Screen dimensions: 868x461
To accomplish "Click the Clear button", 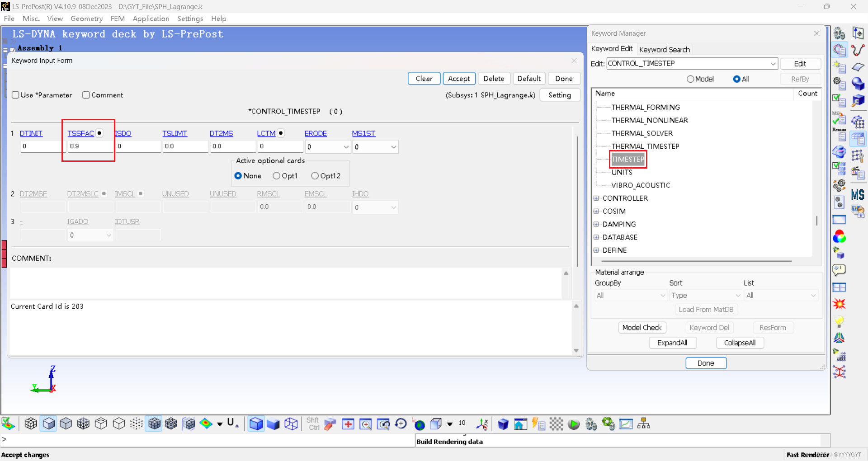I will click(x=424, y=79).
